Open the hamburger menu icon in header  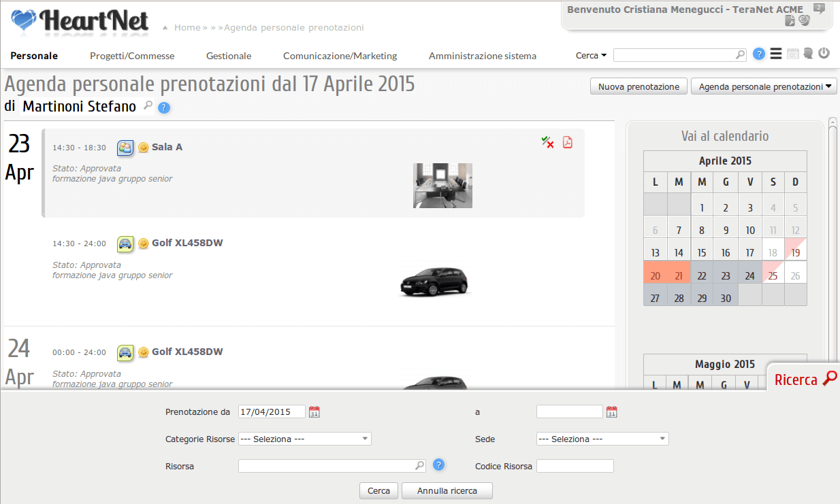coord(776,54)
